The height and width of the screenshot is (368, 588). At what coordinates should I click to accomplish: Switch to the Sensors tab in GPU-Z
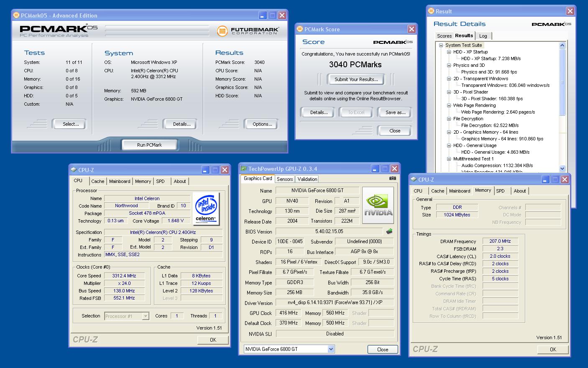[285, 179]
